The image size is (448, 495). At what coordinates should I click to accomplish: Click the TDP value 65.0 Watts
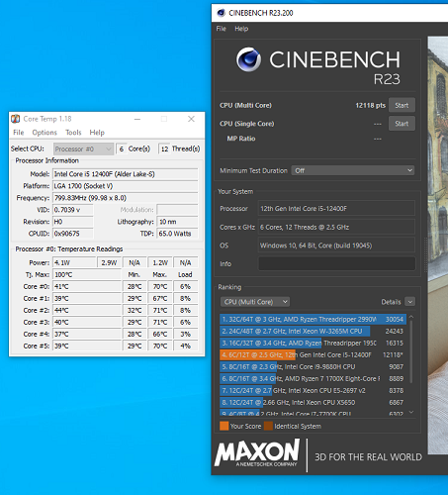tap(177, 234)
